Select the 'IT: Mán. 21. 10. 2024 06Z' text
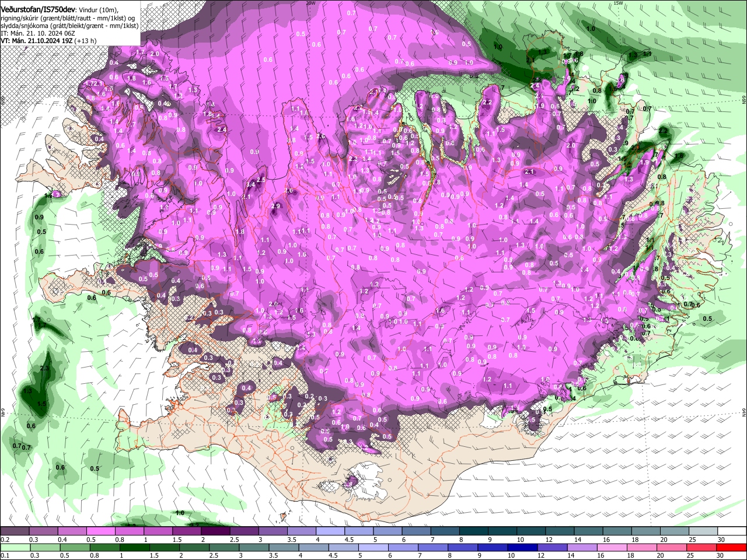747x560 pixels. pos(38,34)
